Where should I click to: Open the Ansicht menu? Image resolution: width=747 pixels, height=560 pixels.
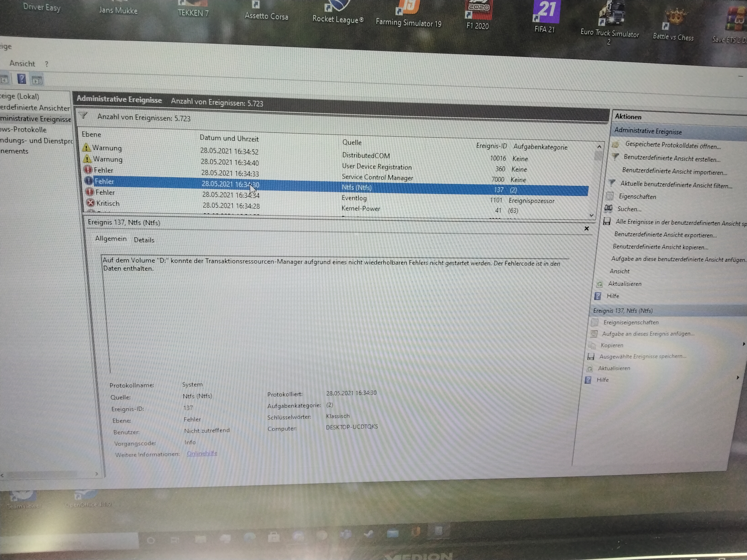click(x=22, y=63)
